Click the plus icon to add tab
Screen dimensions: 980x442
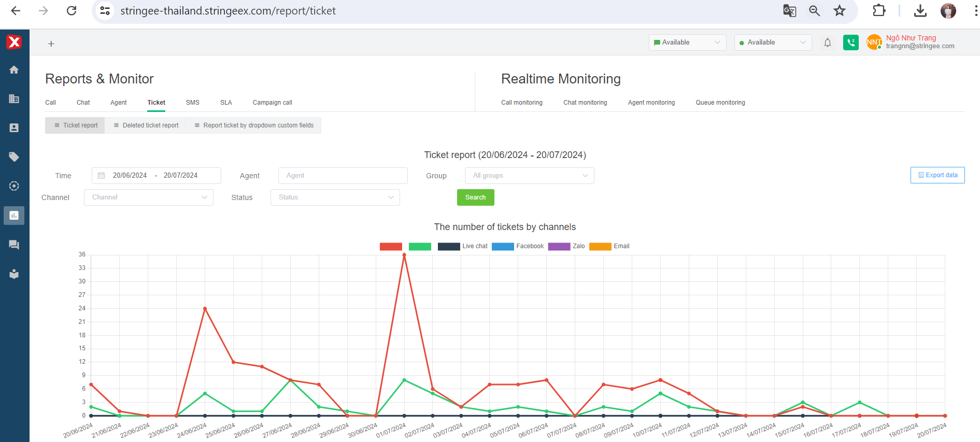(51, 44)
